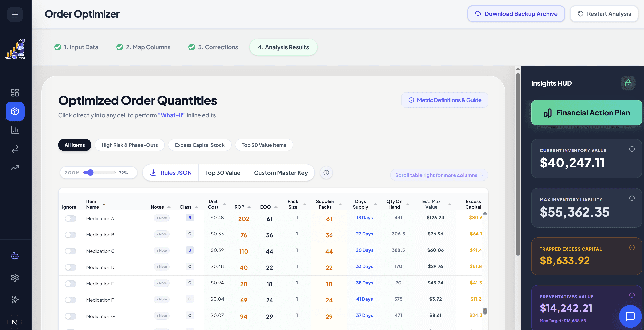Click the table's inner scrollbar thumb

tap(485, 311)
